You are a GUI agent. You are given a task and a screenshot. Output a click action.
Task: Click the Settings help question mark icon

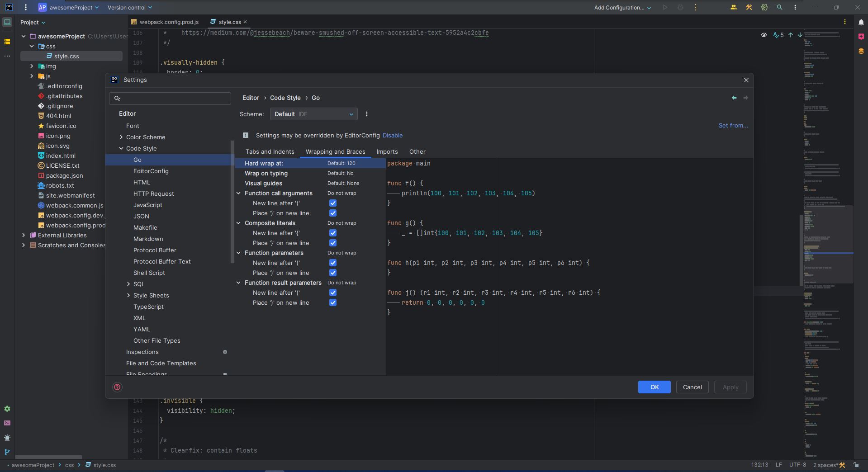pyautogui.click(x=117, y=387)
